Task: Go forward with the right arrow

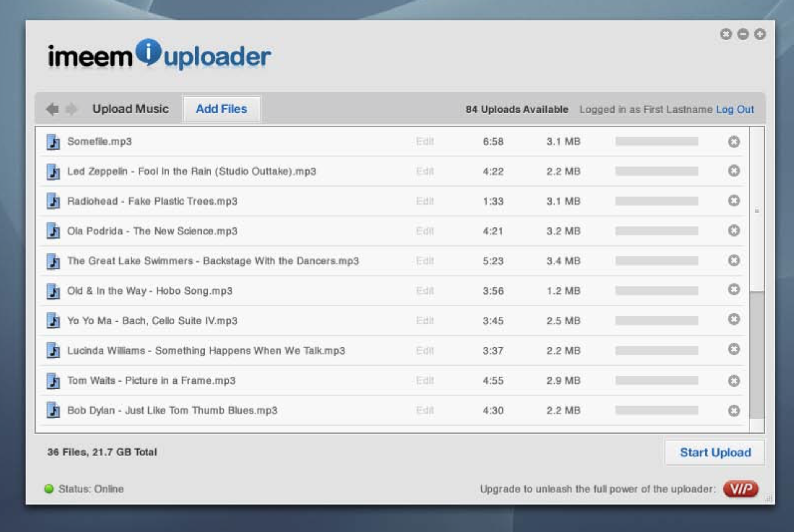Action: coord(71,109)
